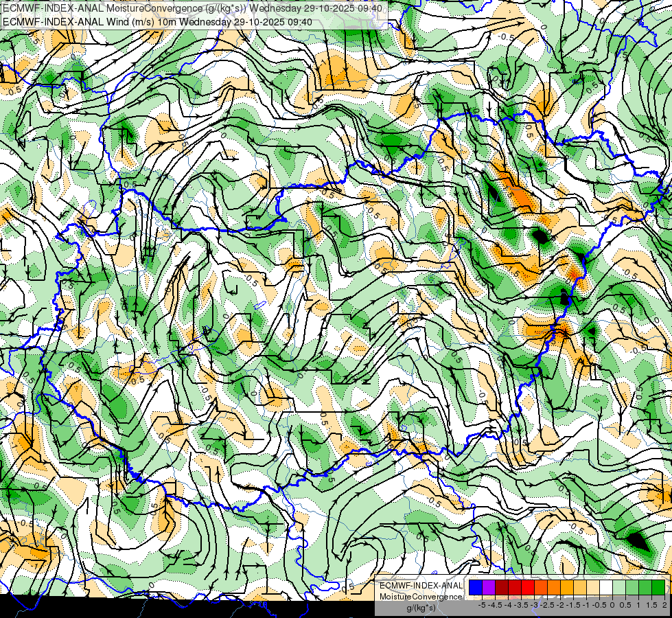The height and width of the screenshot is (618, 672).
Task: Select the palest green swatch between 0 and 0.5
Action: coord(619,588)
